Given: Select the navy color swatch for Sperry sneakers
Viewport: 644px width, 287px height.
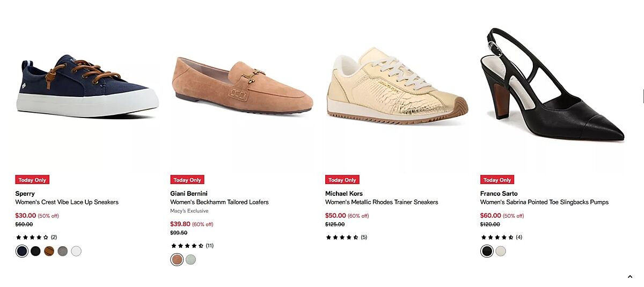Looking at the screenshot, I should [x=22, y=251].
